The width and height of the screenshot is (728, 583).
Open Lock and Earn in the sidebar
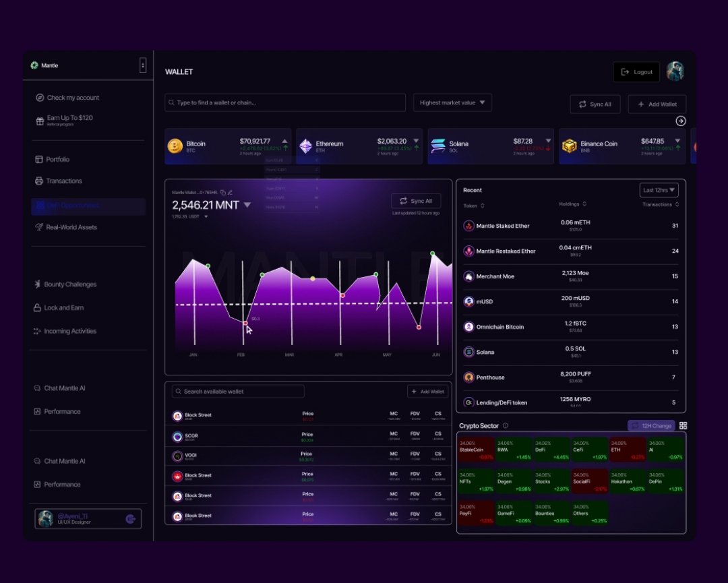click(x=59, y=308)
